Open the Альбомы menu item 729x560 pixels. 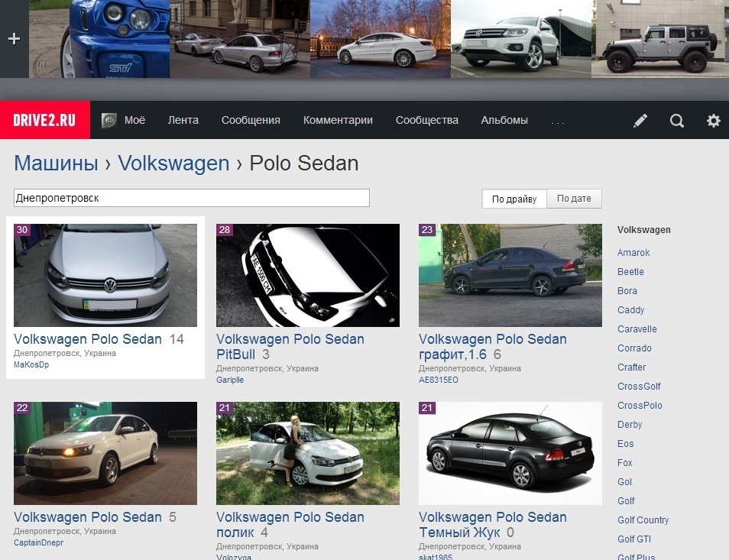pos(504,121)
